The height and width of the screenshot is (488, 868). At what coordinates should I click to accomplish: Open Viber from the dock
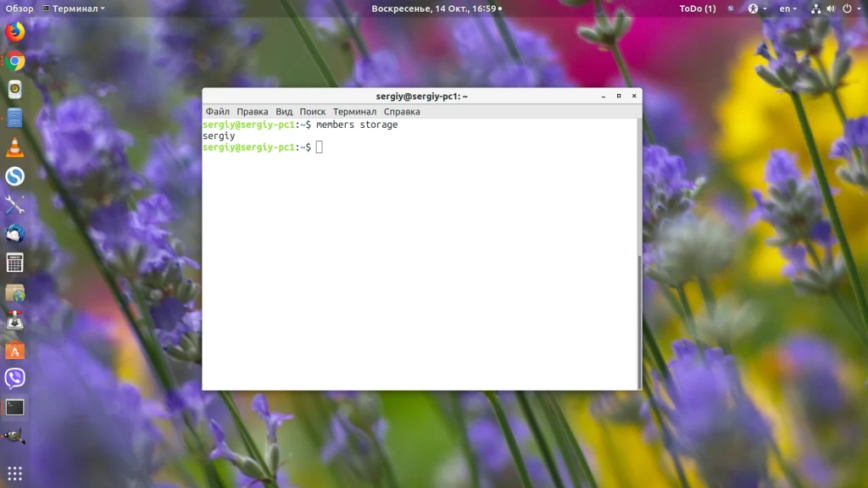click(15, 379)
